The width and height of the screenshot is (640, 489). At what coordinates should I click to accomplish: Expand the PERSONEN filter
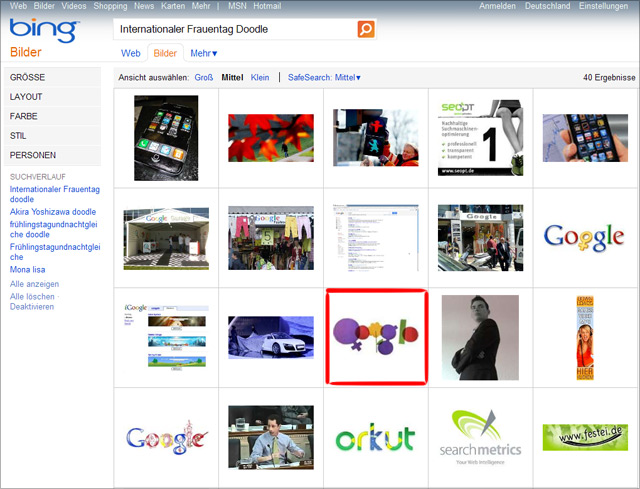coord(52,155)
